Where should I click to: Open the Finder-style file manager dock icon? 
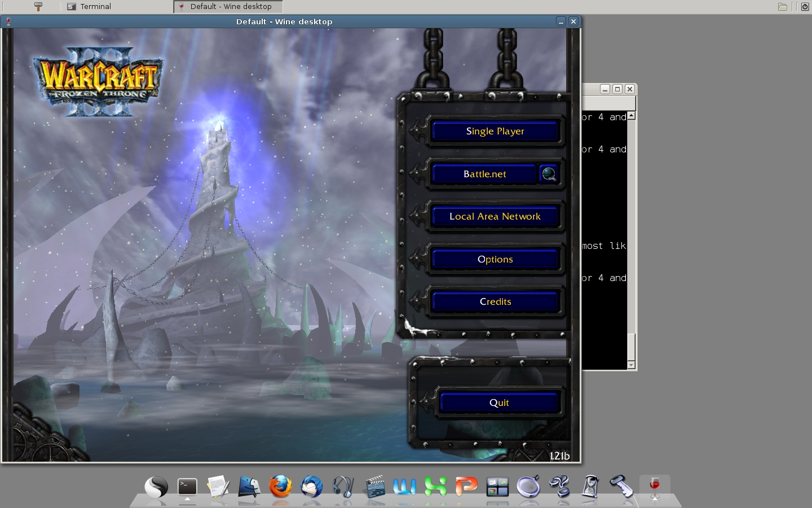[249, 487]
